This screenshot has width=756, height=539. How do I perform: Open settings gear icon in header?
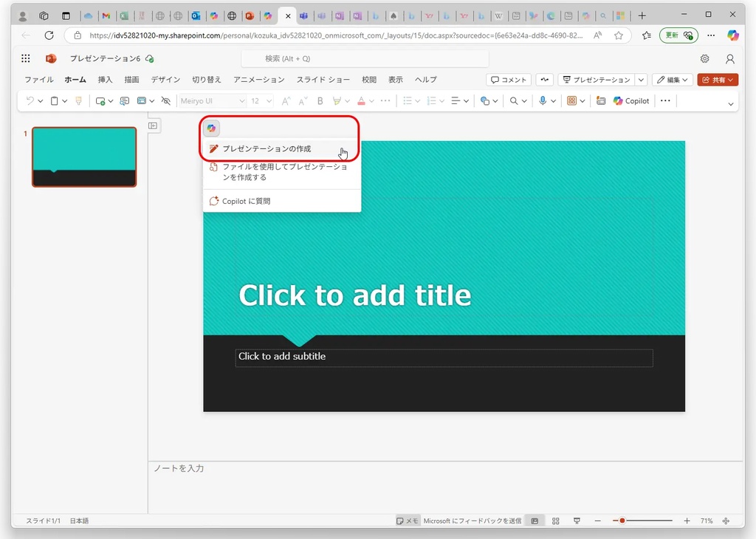coord(705,58)
